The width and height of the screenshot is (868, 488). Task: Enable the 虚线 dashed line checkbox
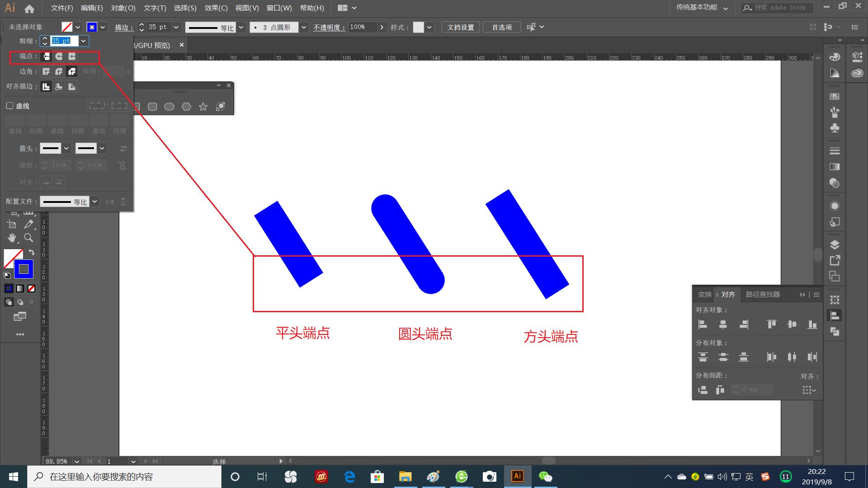[x=9, y=106]
